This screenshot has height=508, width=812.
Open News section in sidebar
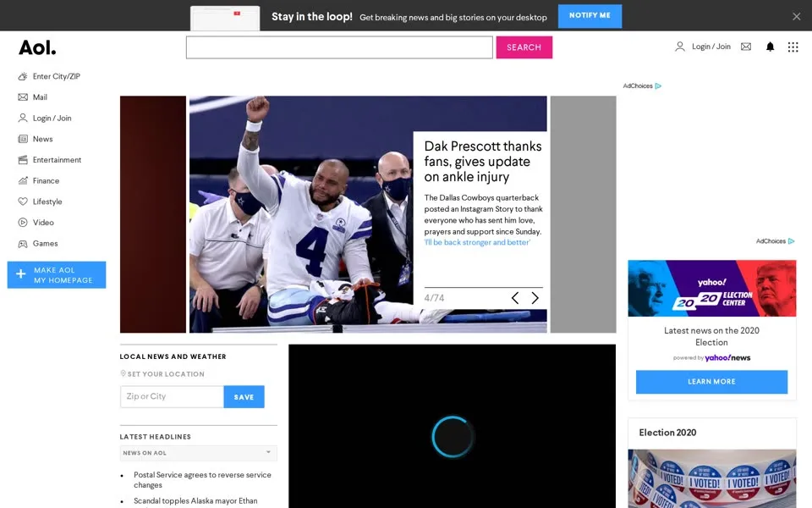tap(42, 139)
